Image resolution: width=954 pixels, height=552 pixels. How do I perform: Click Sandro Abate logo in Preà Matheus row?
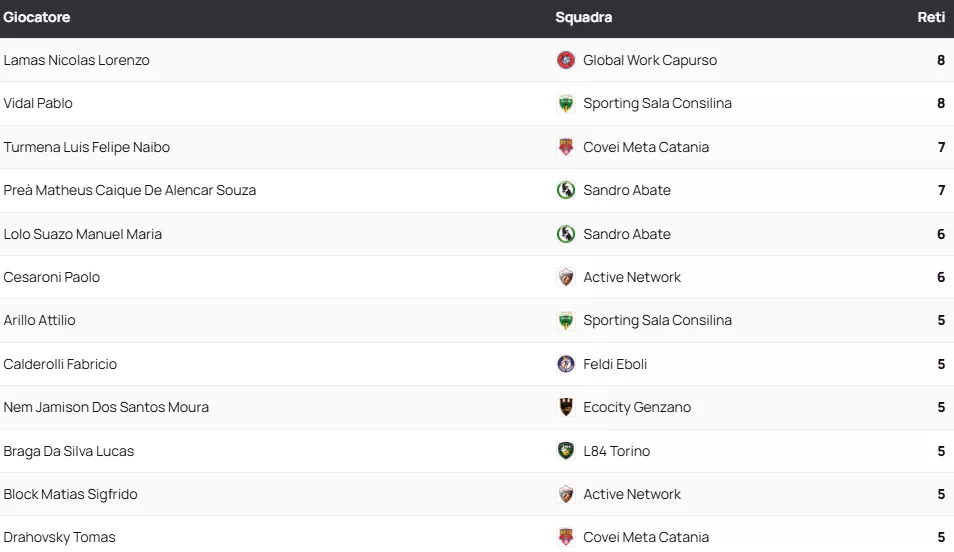(x=566, y=190)
